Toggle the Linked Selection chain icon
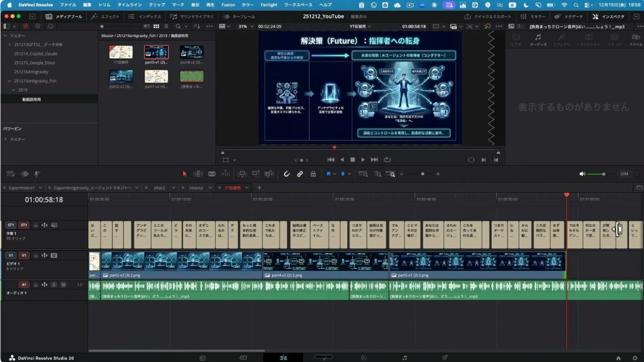 300,174
